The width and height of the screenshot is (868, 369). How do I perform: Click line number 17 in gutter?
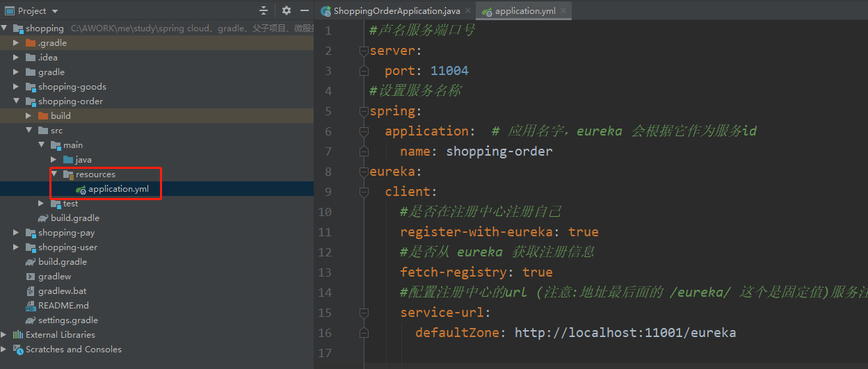tap(325, 353)
